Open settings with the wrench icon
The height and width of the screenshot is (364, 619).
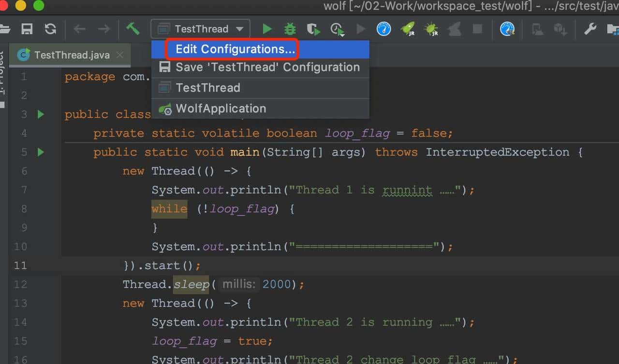click(x=590, y=29)
